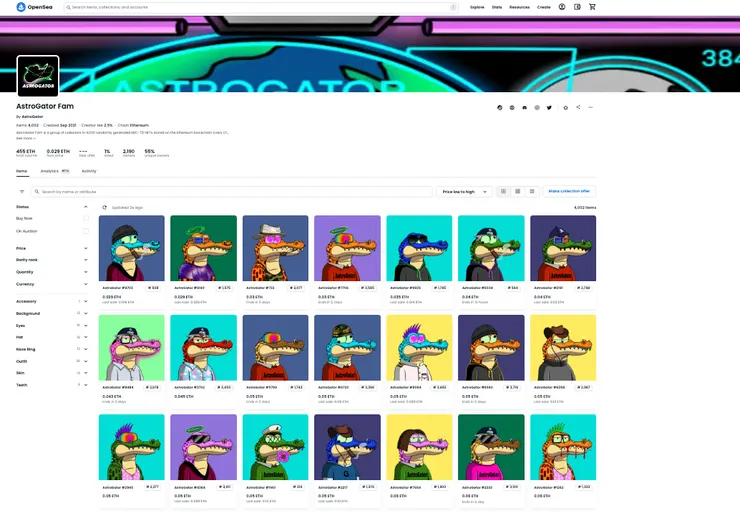The width and height of the screenshot is (740, 513).
Task: Check the On Auction filter
Action: [86, 231]
